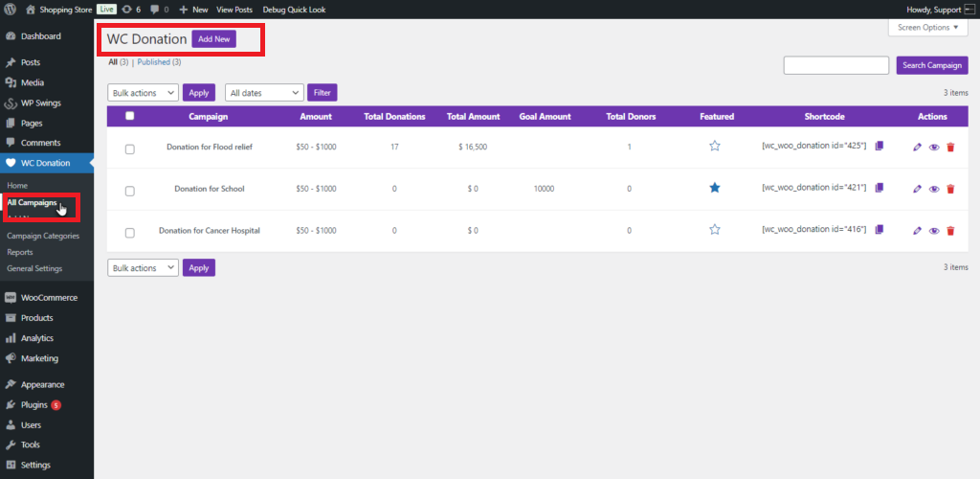Open Howdy, Support account menu
The height and width of the screenshot is (479, 980).
(940, 10)
